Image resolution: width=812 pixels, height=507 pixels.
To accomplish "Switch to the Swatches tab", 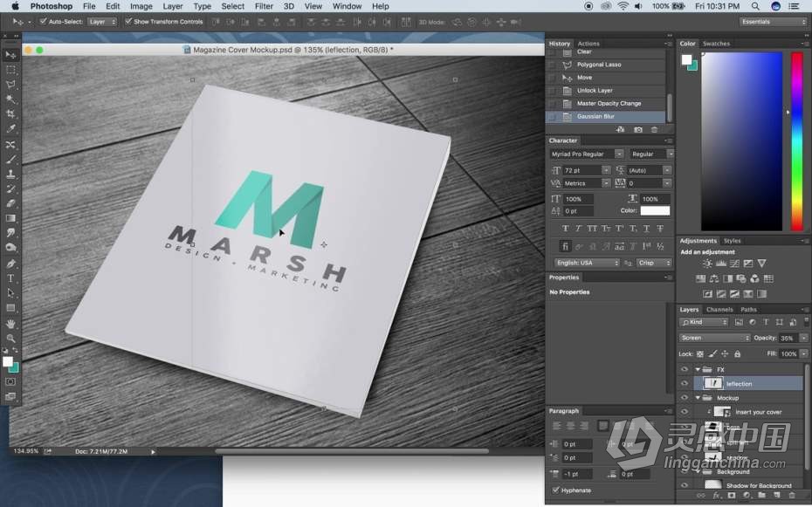I will click(x=716, y=44).
